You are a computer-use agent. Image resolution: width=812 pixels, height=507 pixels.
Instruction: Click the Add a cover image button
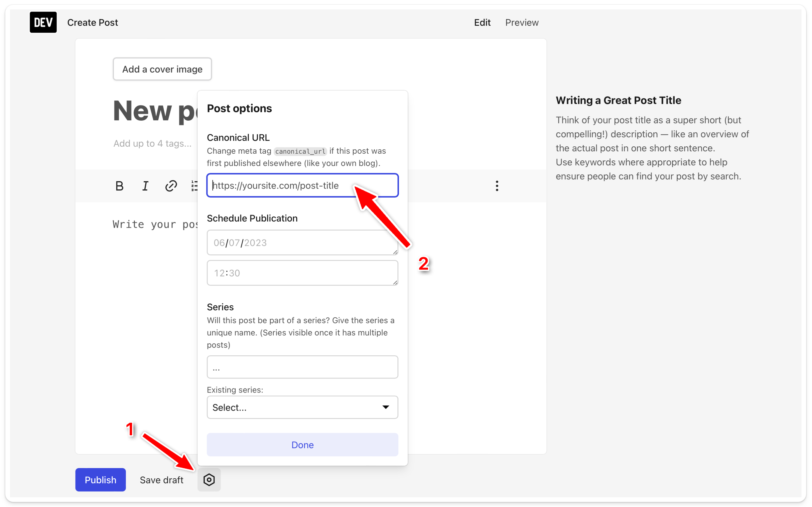162,69
